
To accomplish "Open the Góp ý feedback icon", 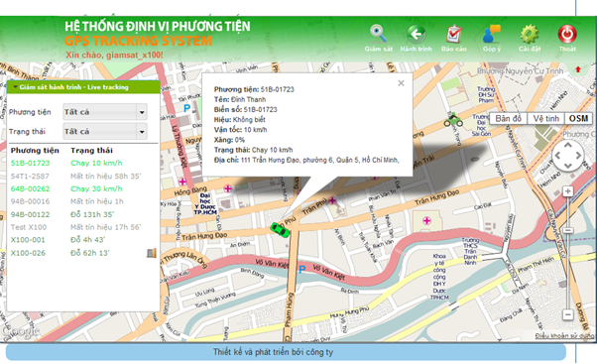I will pos(492,38).
